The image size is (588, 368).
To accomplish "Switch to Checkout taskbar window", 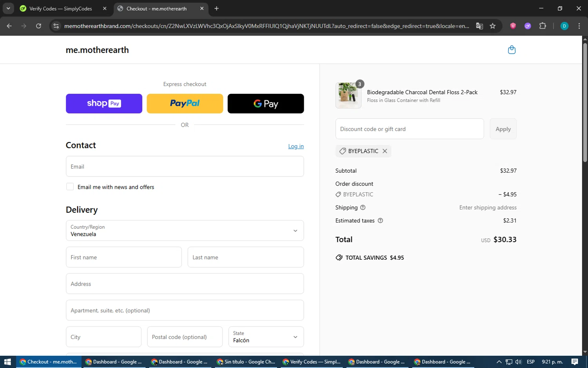I will pos(49,362).
